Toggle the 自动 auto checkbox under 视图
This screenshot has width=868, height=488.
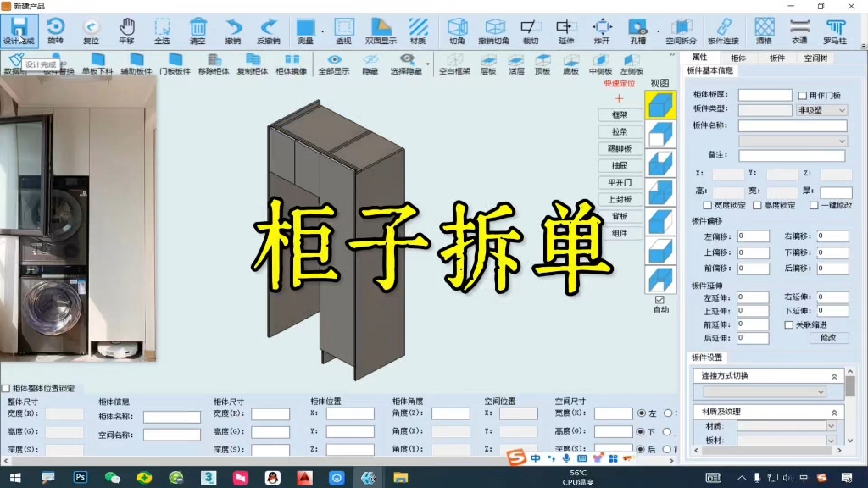(x=659, y=299)
